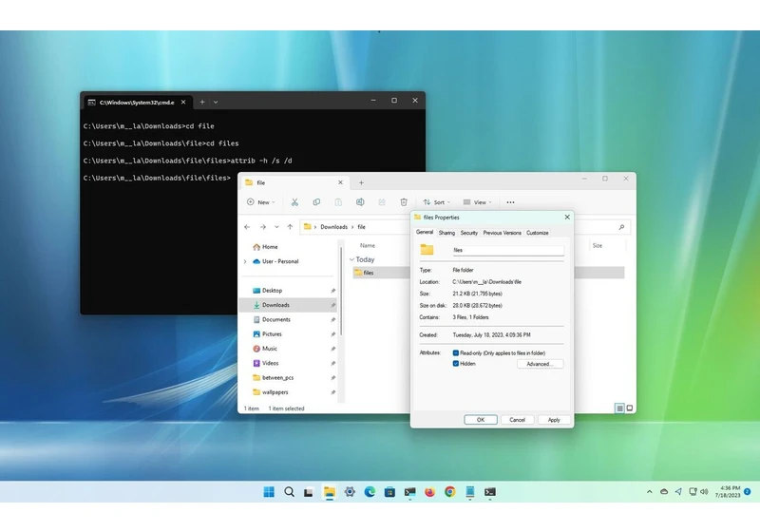Open the Advanced attributes button
This screenshot has width=760, height=532.
tap(540, 364)
